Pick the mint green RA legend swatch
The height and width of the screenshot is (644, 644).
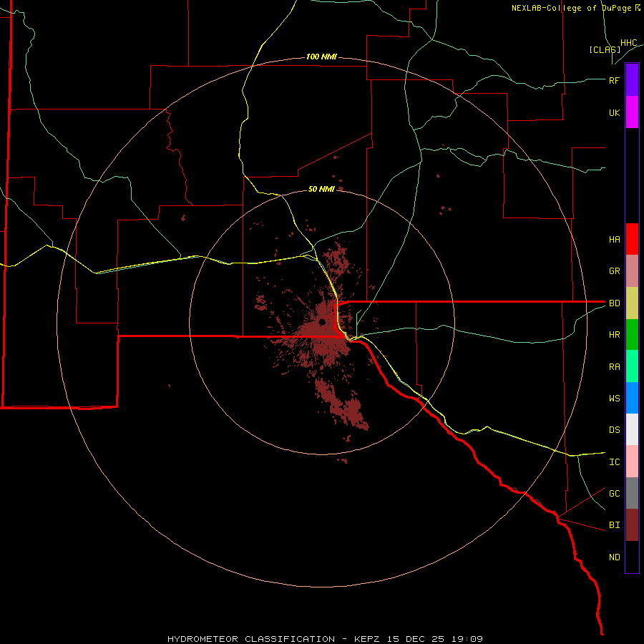pos(632,366)
